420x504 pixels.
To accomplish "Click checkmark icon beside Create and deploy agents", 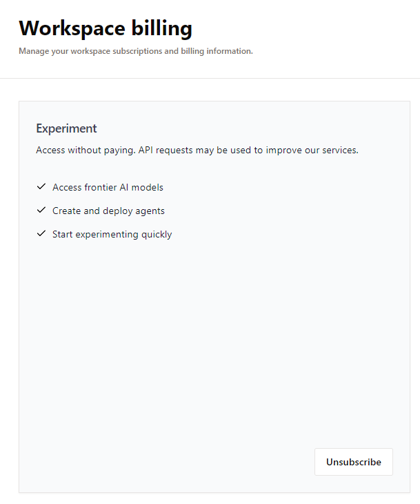I will click(x=41, y=211).
